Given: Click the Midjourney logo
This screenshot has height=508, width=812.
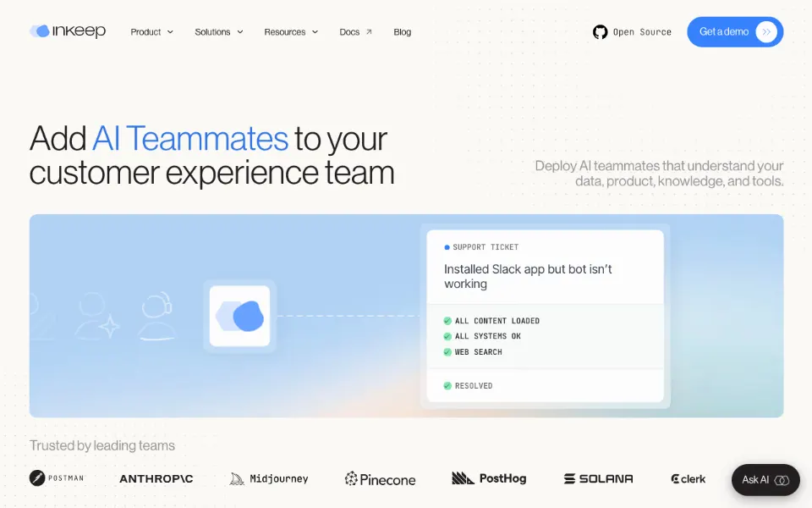Looking at the screenshot, I should click(269, 478).
